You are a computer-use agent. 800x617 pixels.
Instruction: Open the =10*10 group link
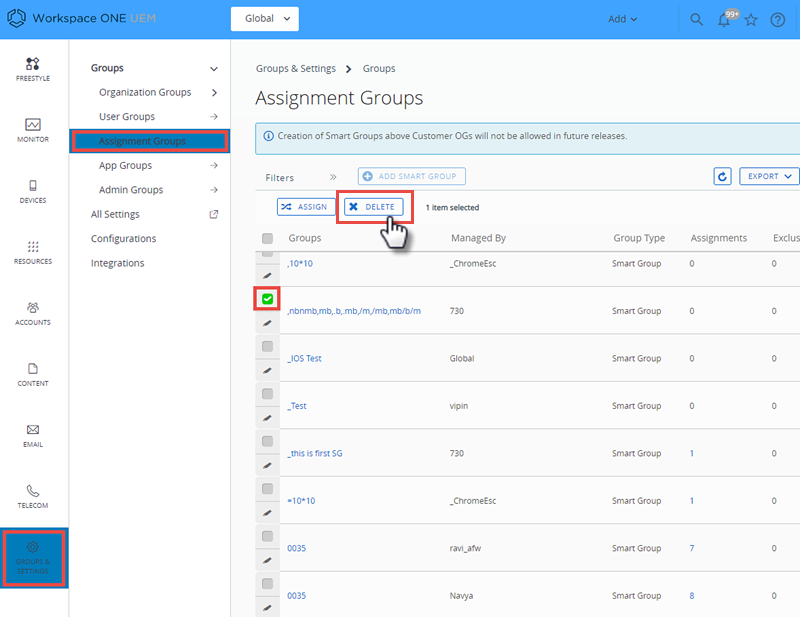coord(301,501)
